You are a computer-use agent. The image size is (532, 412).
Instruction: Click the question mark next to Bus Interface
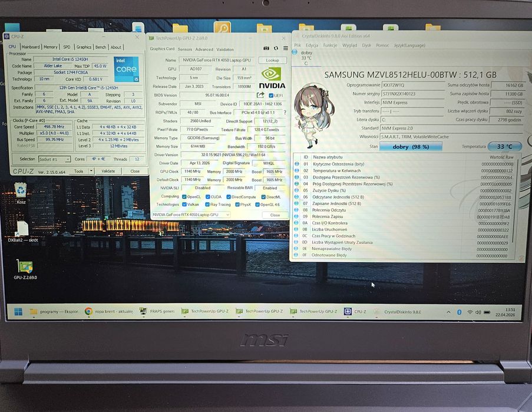(x=285, y=113)
